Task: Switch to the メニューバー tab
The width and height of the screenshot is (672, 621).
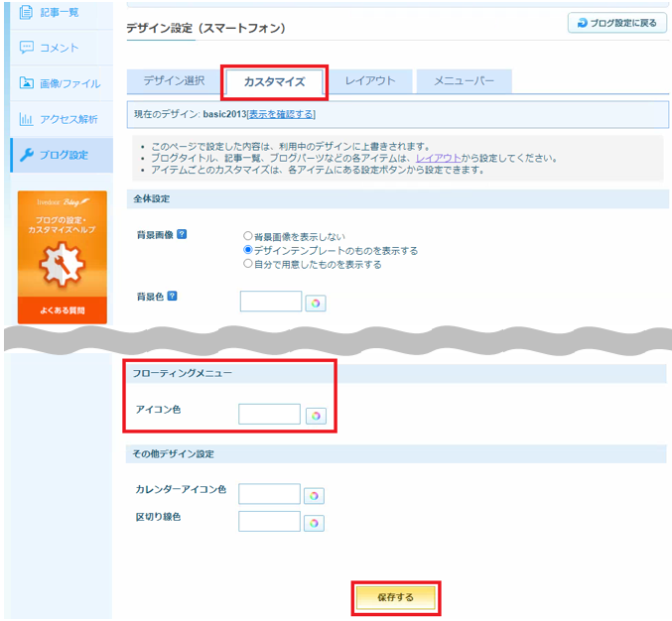Action: tap(465, 81)
